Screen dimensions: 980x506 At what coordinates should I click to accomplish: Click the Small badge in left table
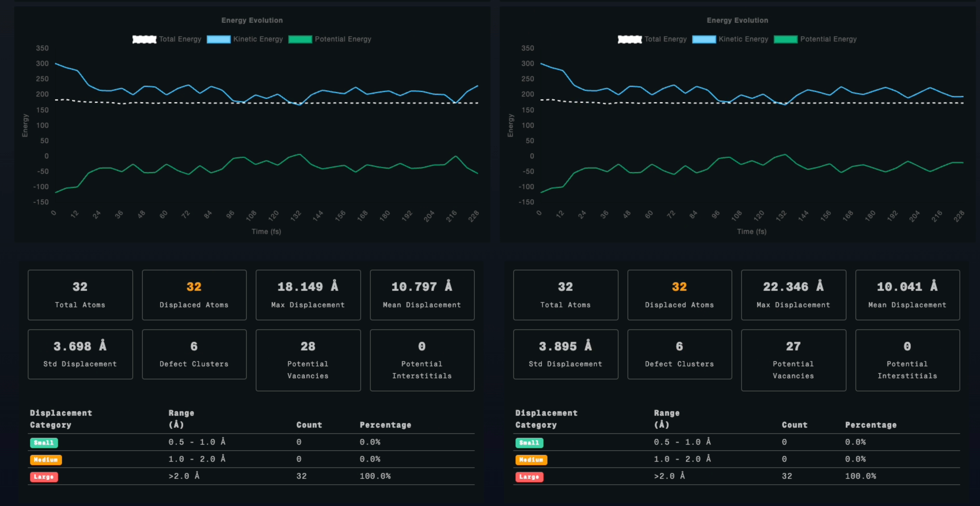44,442
